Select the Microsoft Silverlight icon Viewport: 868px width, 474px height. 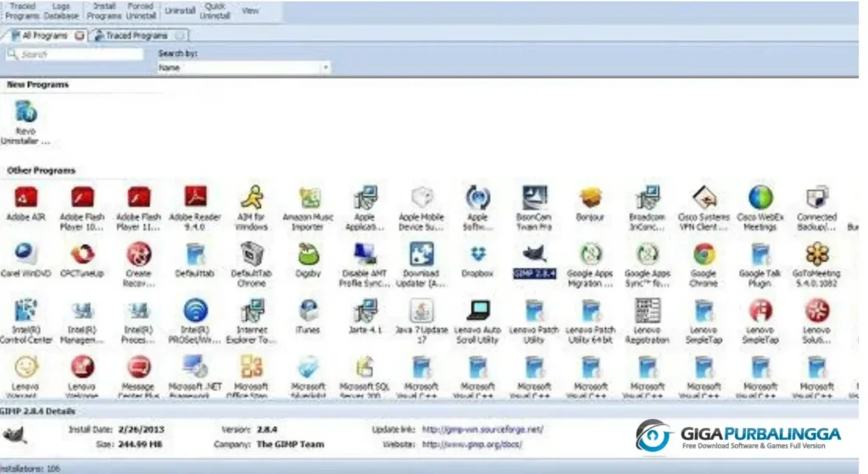click(x=309, y=367)
